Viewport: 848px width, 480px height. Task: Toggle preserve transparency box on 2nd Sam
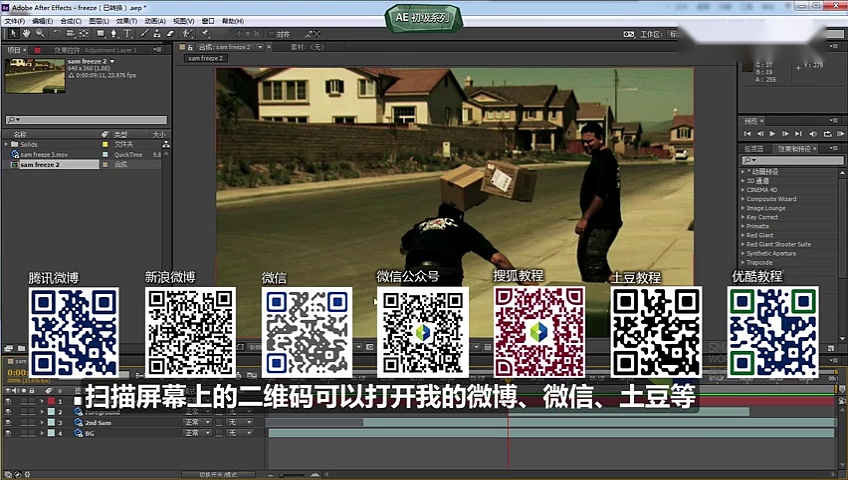pyautogui.click(x=219, y=422)
